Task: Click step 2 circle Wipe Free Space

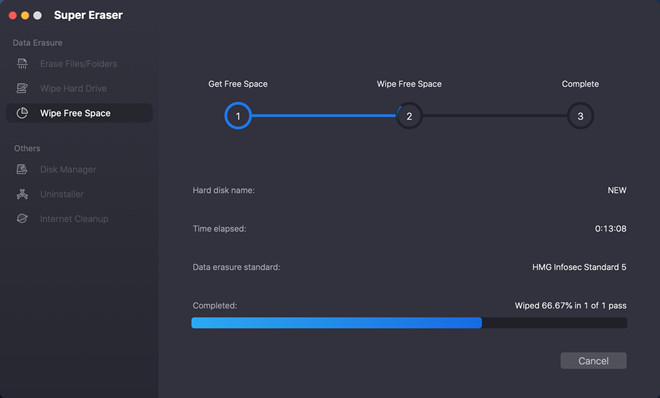Action: coord(409,116)
